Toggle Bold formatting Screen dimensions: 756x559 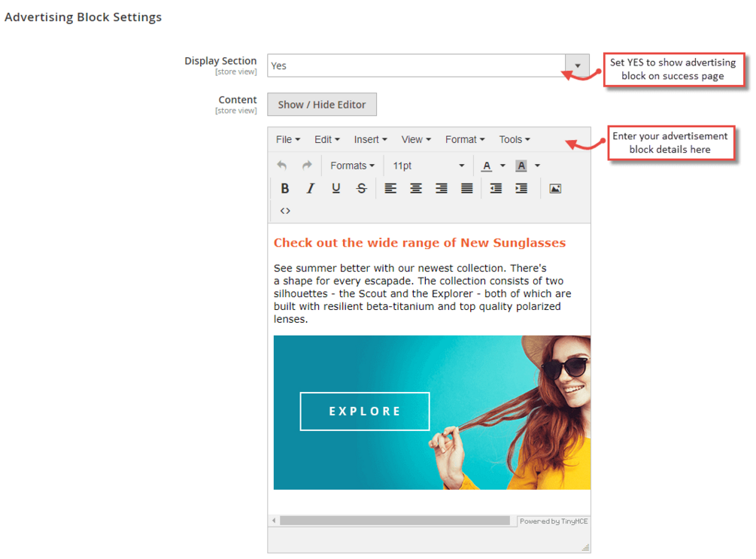pyautogui.click(x=285, y=189)
